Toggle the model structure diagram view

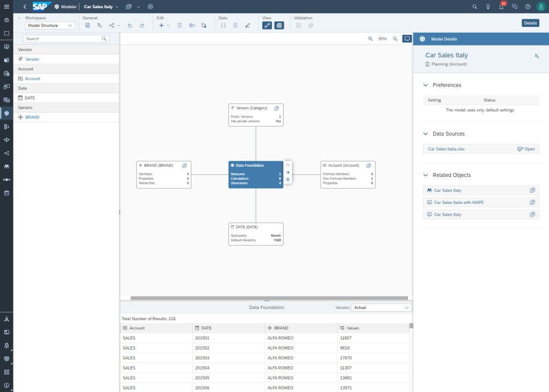pos(267,25)
